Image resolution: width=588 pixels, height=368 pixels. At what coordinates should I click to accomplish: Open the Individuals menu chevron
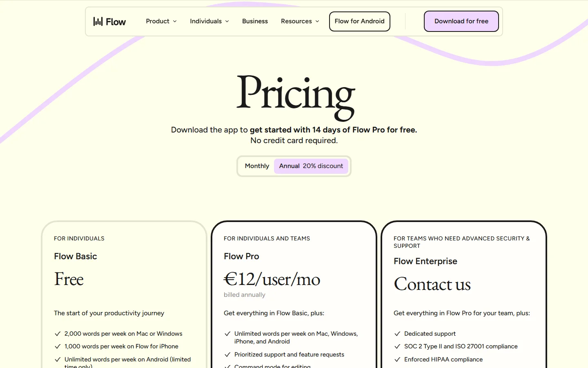click(x=227, y=21)
